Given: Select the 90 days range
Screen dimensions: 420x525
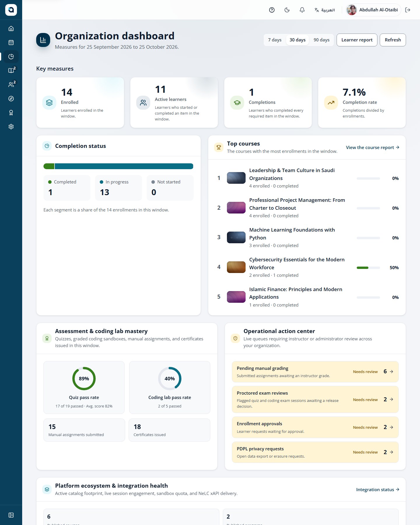Looking at the screenshot, I should pyautogui.click(x=321, y=40).
